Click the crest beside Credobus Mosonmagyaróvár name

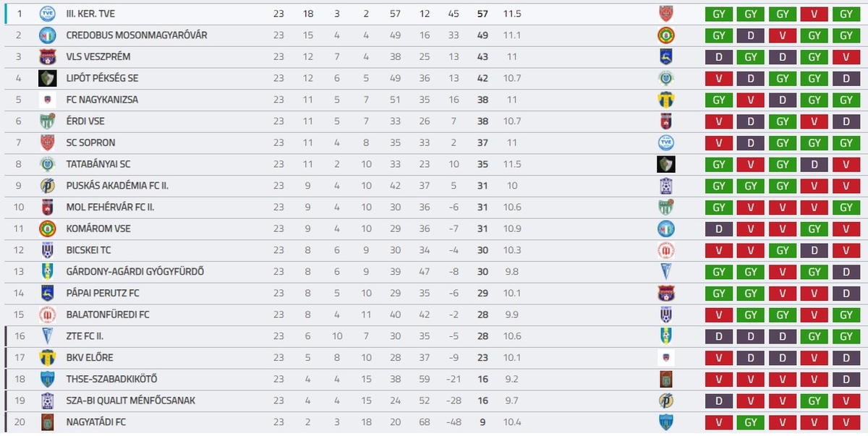(x=48, y=35)
